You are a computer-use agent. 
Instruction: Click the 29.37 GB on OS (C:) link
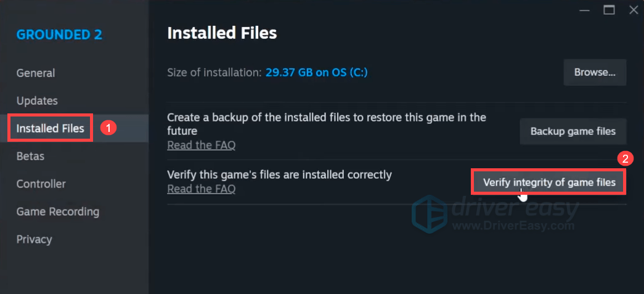click(317, 73)
